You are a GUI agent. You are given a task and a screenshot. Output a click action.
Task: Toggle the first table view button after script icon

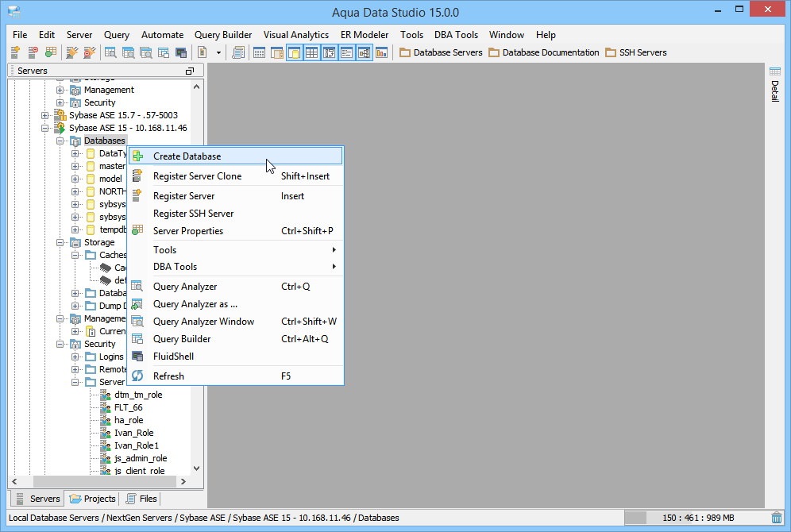coord(259,52)
